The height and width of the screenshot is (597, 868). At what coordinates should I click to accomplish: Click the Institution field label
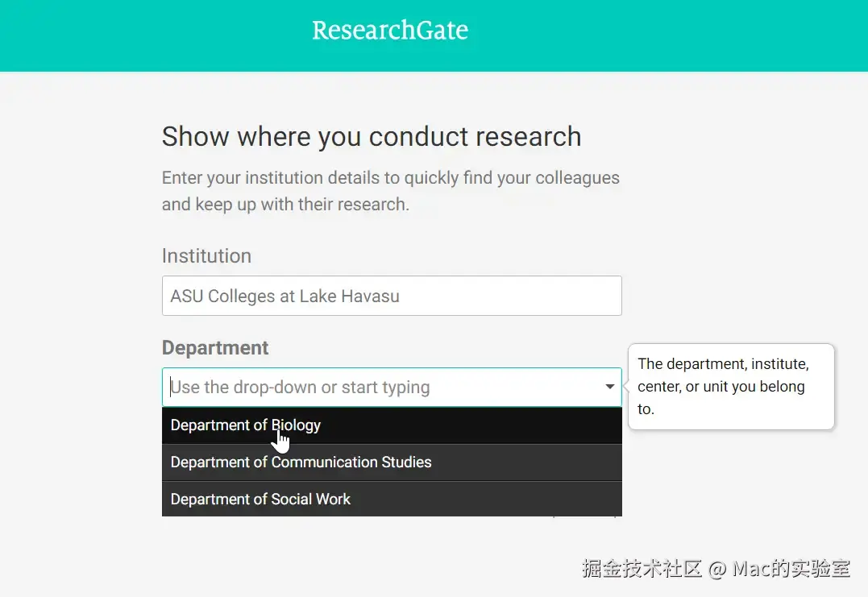pyautogui.click(x=206, y=256)
